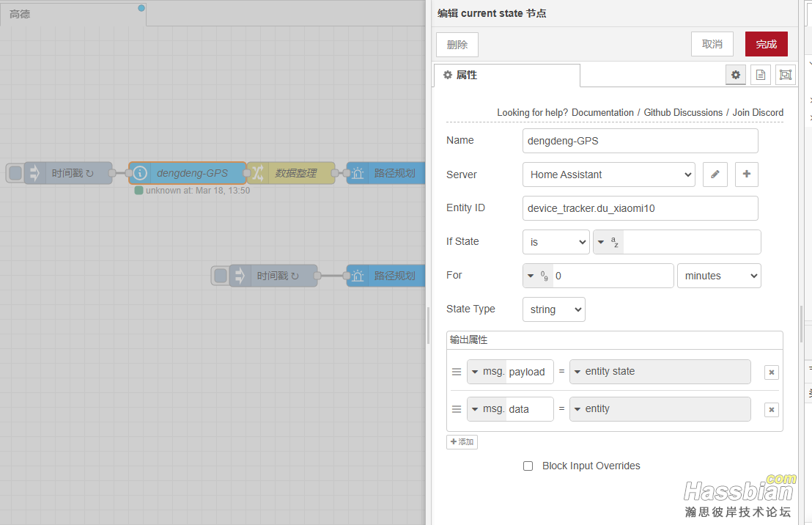Click the 完成 done button
The image size is (812, 525).
[x=766, y=44]
